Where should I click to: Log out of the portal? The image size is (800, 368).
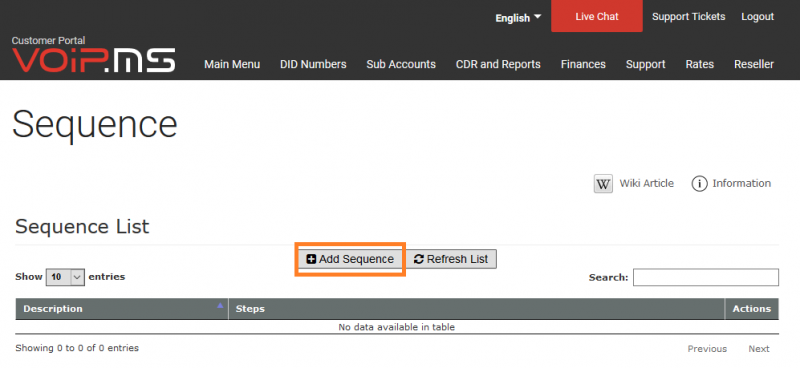click(x=758, y=17)
